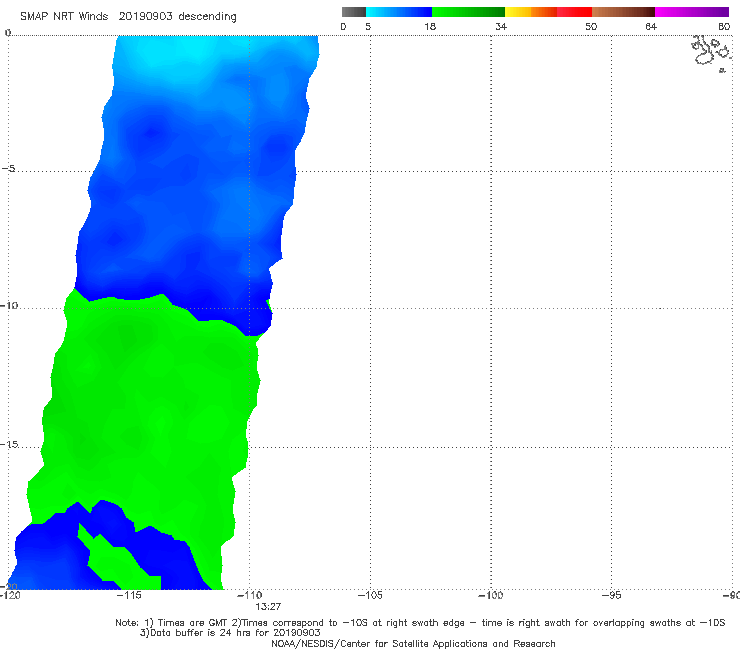Viewport: 740px width, 650px height.
Task: Click the color bar tick label '34'
Action: (501, 26)
